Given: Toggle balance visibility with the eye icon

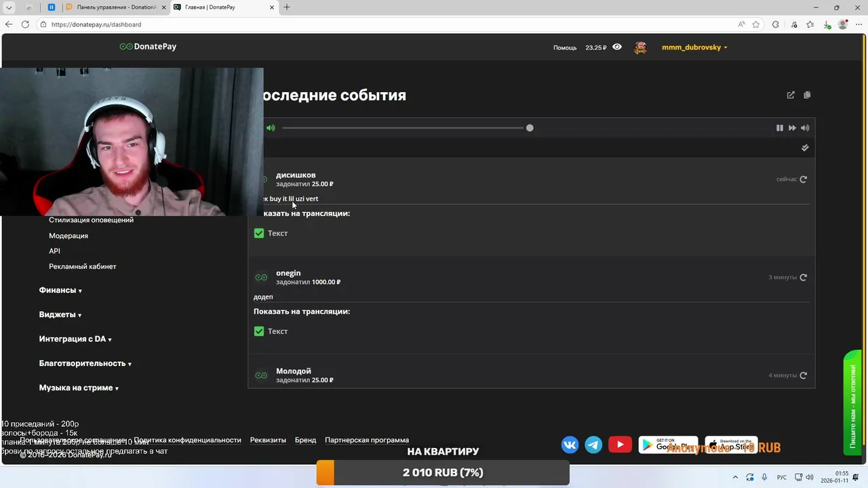Looking at the screenshot, I should click(x=617, y=47).
